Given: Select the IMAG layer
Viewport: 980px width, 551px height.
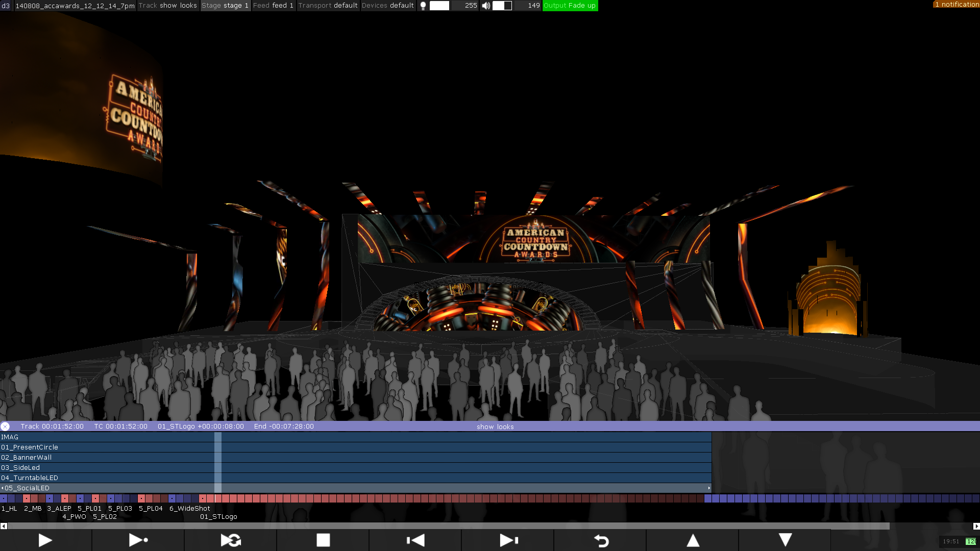Looking at the screenshot, I should click(356, 437).
